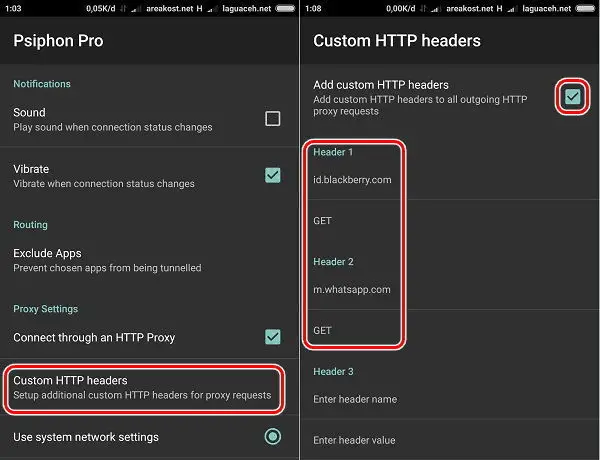Tap the Vibrate setting row text
600x460 pixels.
coord(104,176)
